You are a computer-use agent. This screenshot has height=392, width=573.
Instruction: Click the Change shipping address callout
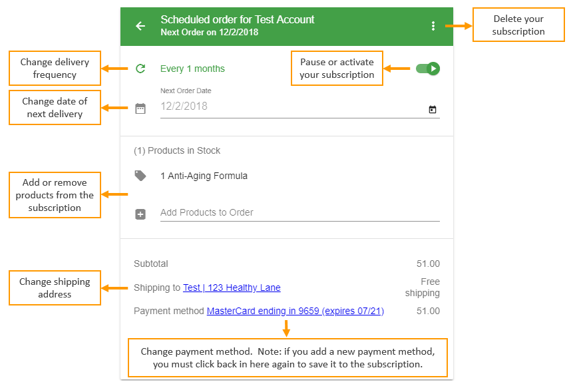point(55,288)
